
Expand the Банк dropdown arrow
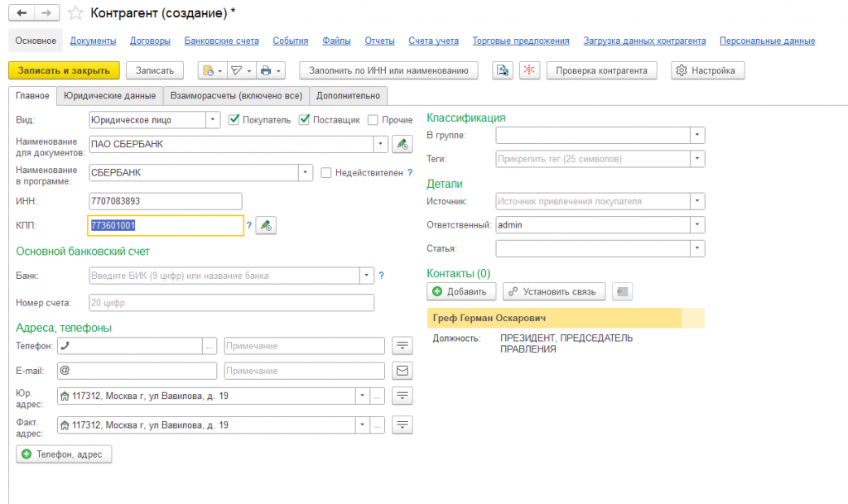[367, 276]
